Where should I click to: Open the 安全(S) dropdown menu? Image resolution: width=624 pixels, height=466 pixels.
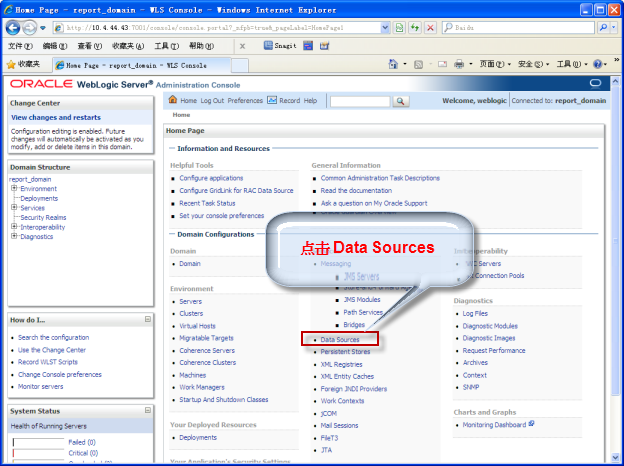coord(533,64)
